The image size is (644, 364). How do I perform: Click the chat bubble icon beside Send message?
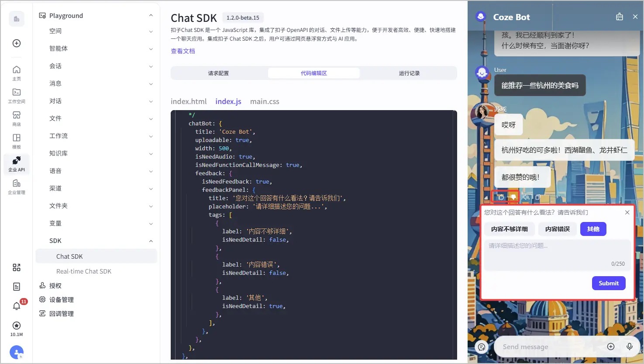pyautogui.click(x=482, y=347)
